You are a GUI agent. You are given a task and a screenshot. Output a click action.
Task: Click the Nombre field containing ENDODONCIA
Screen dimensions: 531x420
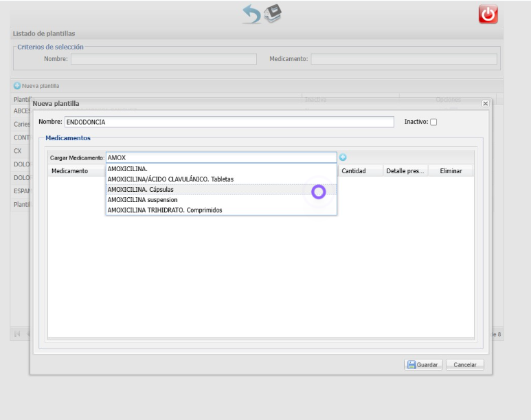229,122
